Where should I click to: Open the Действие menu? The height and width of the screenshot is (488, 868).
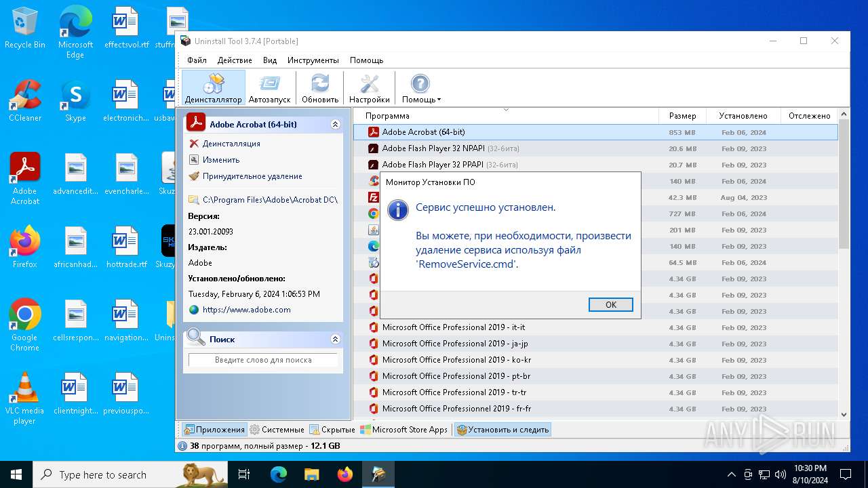coord(235,60)
